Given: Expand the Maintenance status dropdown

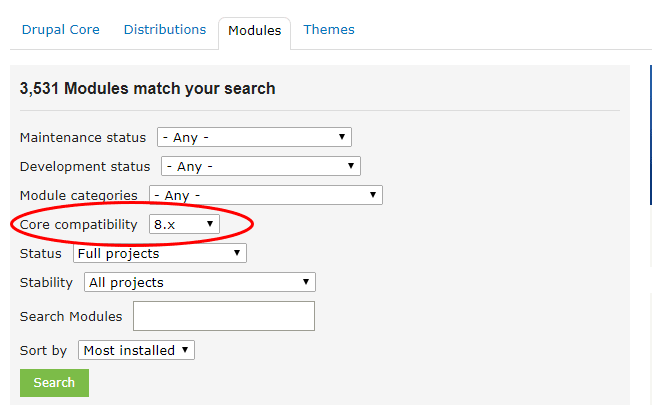Looking at the screenshot, I should 253,138.
